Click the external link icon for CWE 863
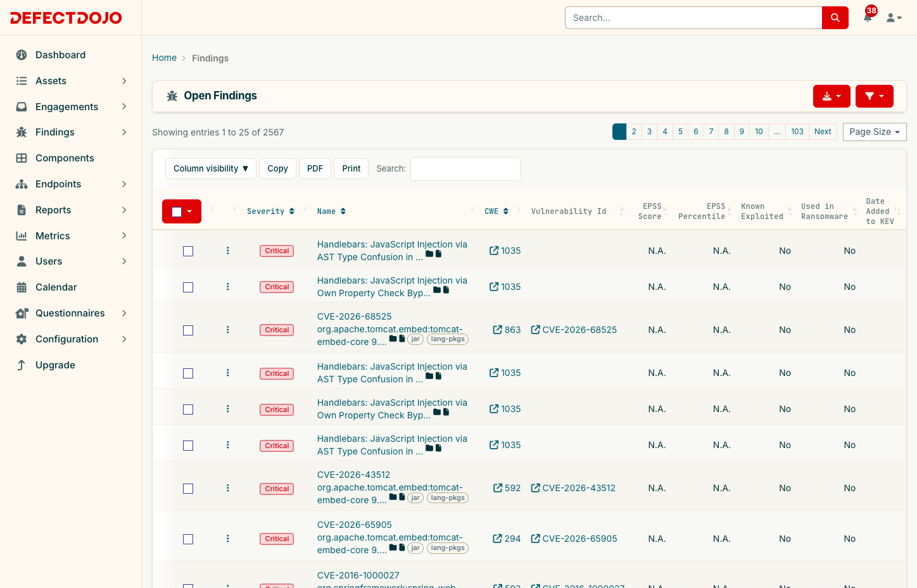Screen dimensions: 917x588 (x=498, y=330)
